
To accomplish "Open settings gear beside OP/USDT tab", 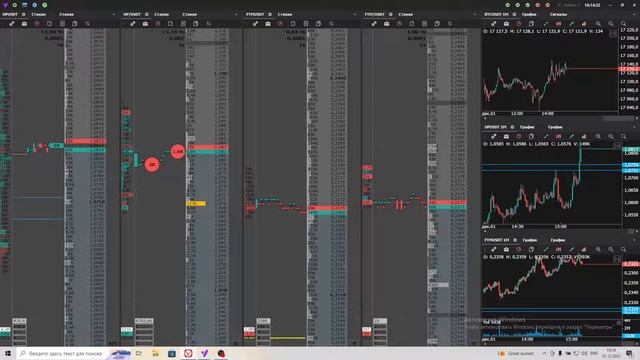I will pos(147,14).
